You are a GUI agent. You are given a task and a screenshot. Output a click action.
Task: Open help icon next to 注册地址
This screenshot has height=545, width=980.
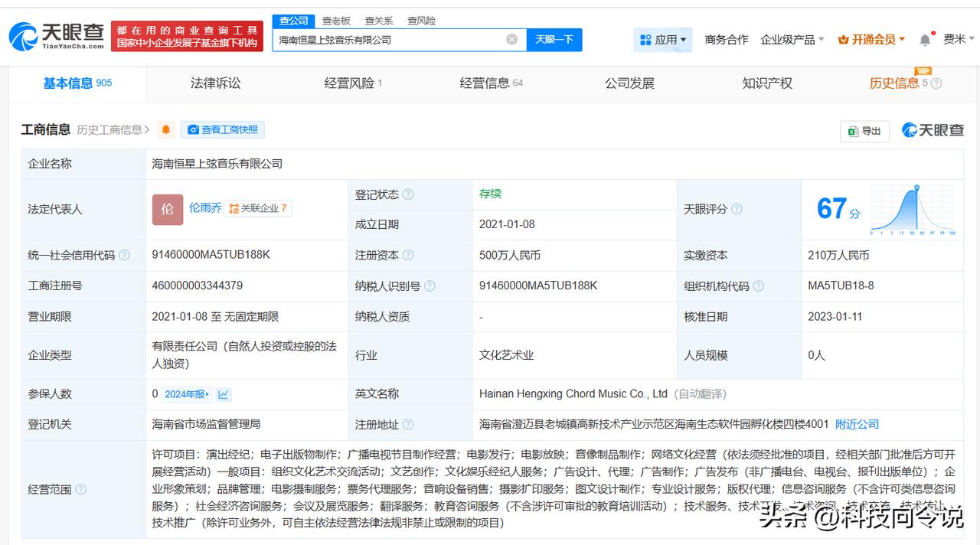click(408, 424)
